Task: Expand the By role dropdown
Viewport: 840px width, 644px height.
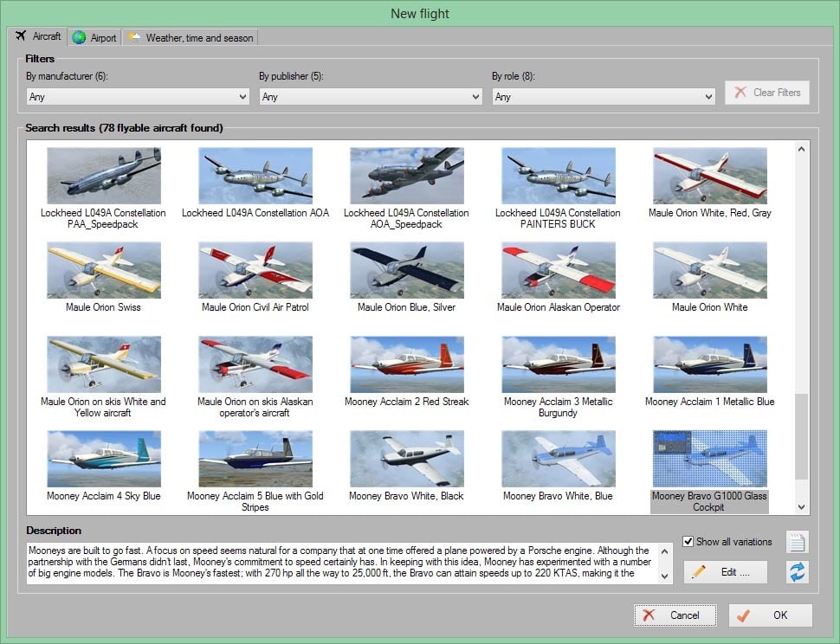Action: coord(604,96)
